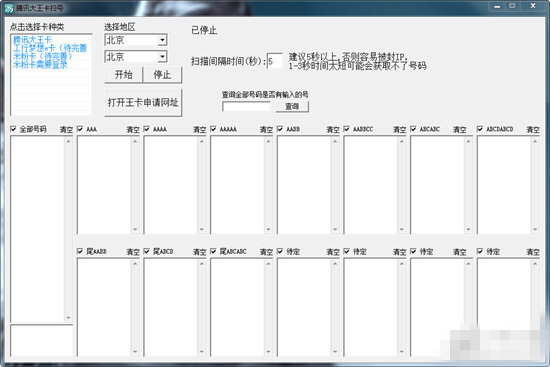Click down arrow on AAAA list scrollbar
This screenshot has width=550, height=367.
coord(202,229)
